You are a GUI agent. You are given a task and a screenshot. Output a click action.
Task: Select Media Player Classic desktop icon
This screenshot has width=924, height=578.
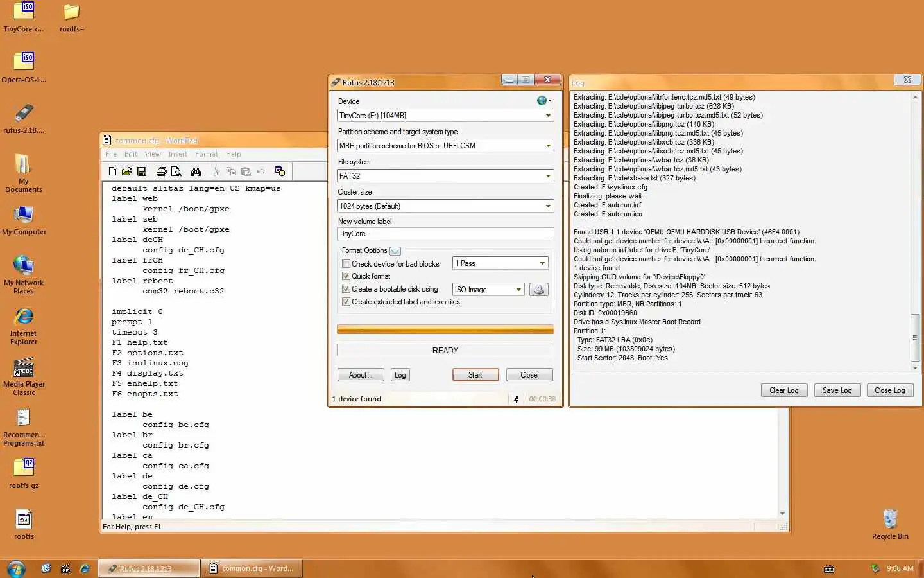click(x=24, y=376)
